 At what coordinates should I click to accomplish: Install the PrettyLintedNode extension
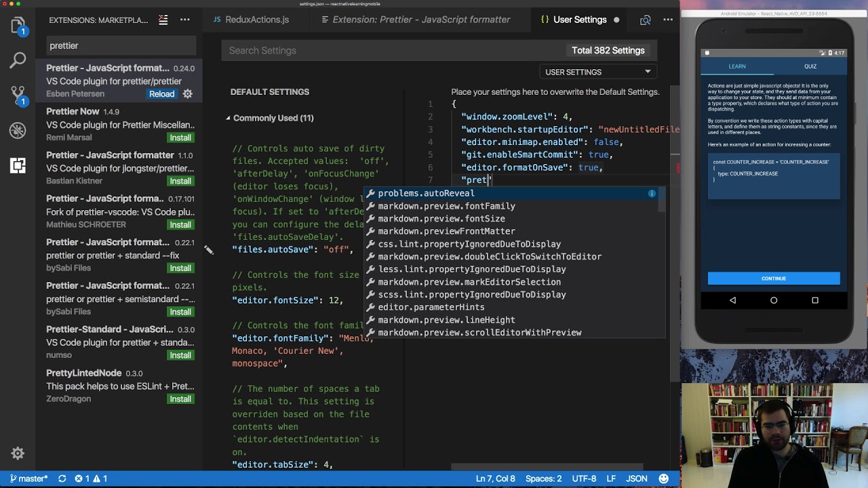(180, 399)
